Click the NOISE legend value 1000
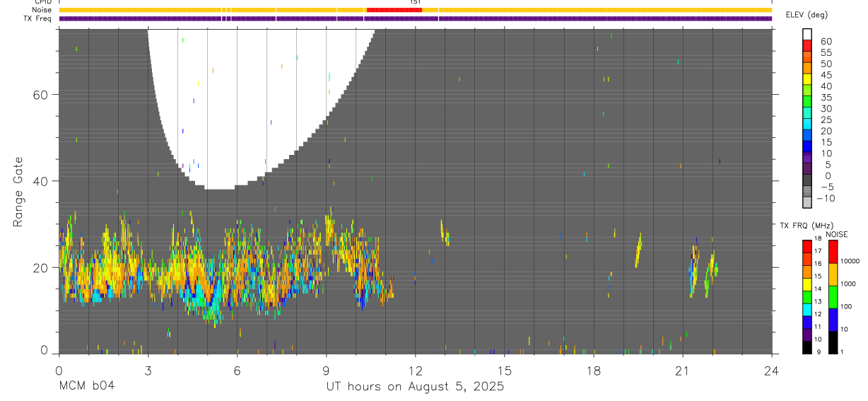Screen dimensions: 868x401 (x=848, y=284)
